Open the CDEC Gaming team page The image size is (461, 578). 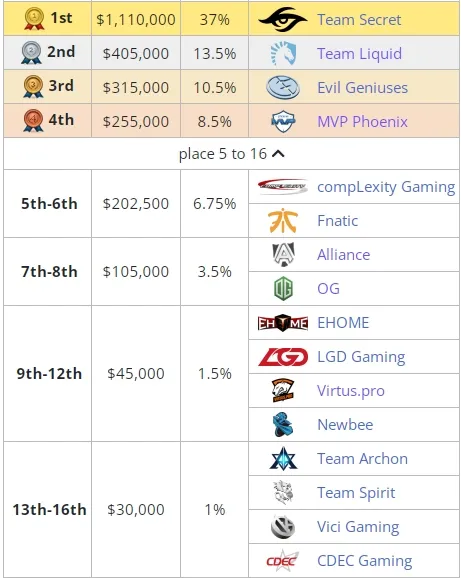364,560
